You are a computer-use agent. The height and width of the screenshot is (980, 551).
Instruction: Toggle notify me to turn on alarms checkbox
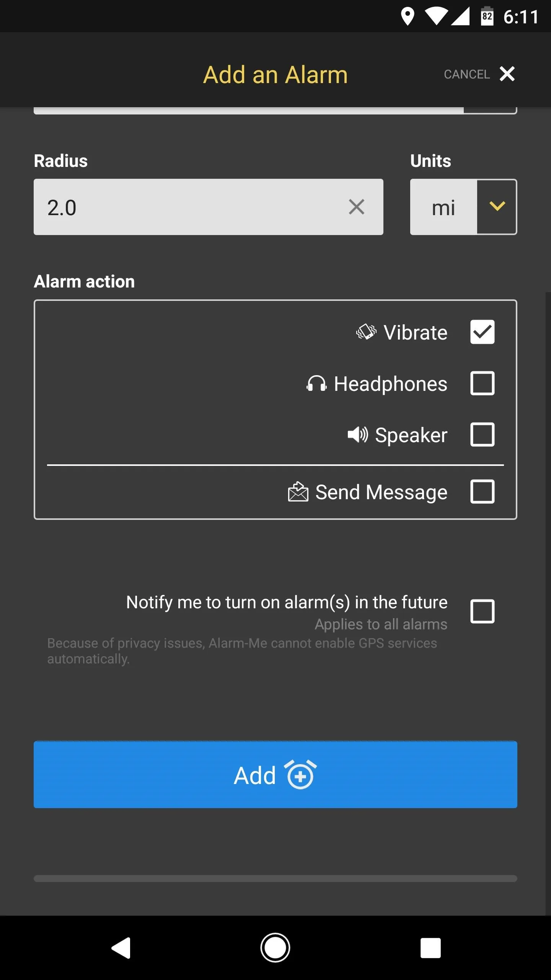click(482, 611)
